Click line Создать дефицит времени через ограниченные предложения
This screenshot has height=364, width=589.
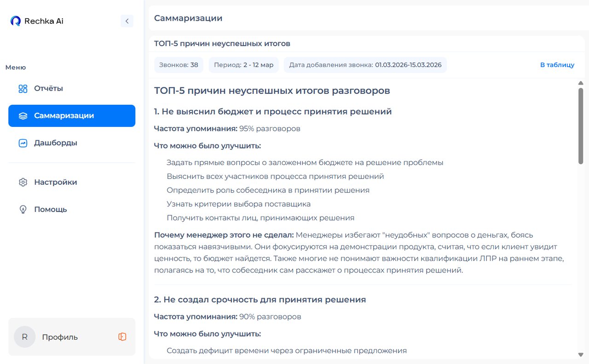coord(287,351)
